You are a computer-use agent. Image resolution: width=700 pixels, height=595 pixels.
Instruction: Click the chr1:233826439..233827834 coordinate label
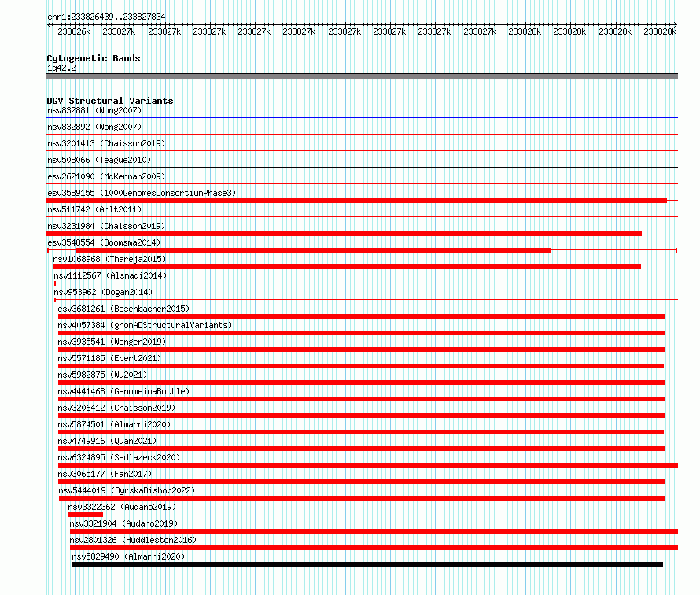106,17
